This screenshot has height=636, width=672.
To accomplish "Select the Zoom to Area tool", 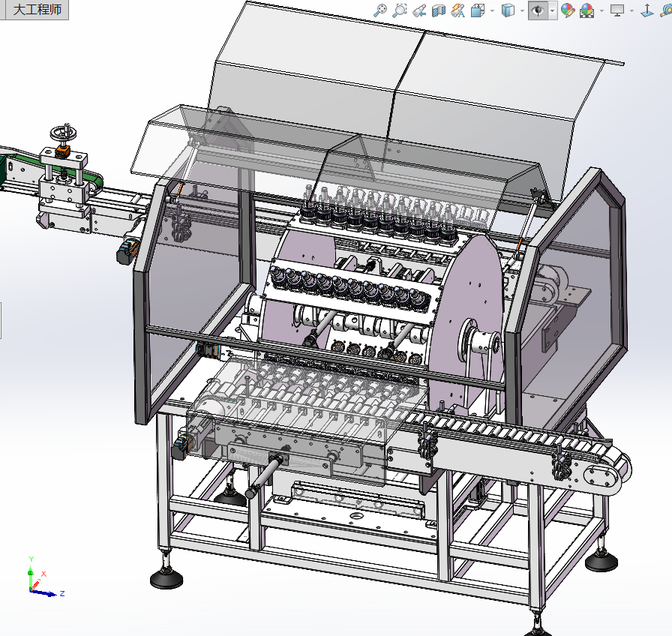I will (x=400, y=10).
